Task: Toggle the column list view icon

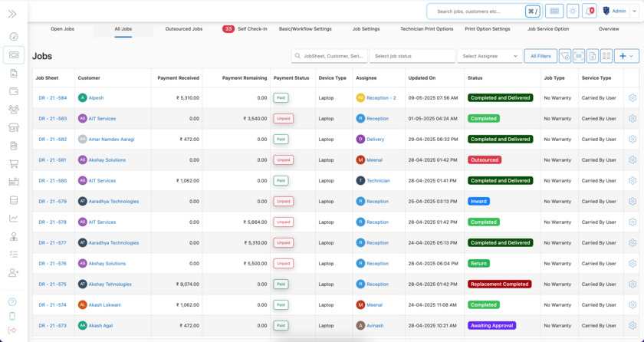Action: [x=606, y=56]
